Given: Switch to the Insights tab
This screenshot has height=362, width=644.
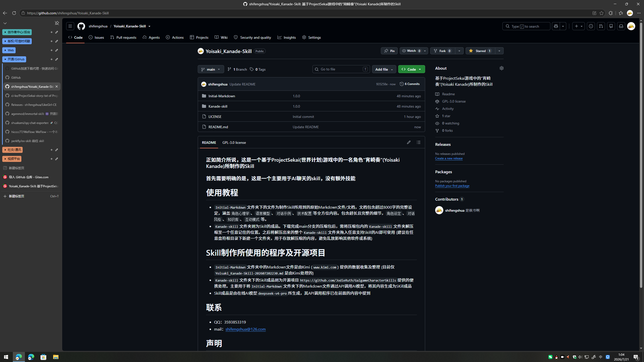Looking at the screenshot, I should coord(287,37).
